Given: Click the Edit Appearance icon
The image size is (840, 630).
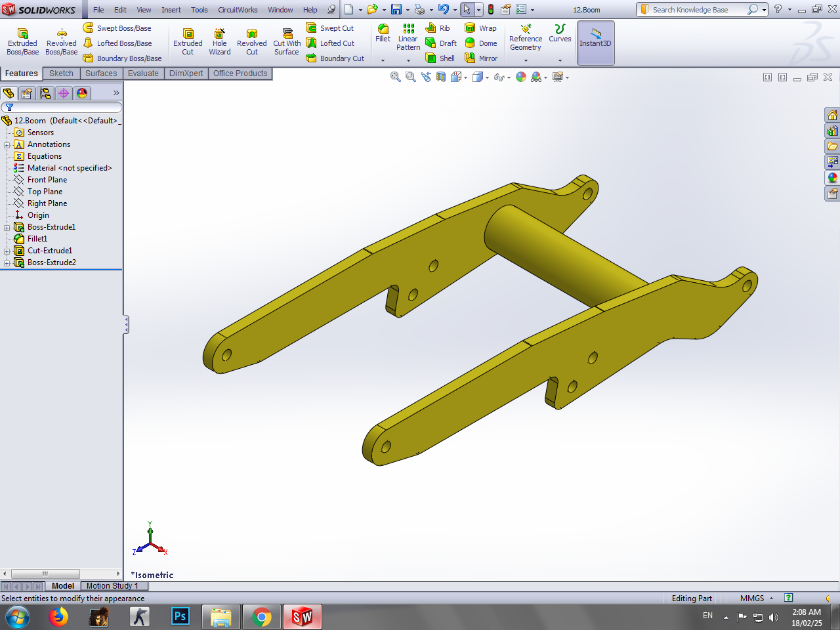Looking at the screenshot, I should (521, 77).
